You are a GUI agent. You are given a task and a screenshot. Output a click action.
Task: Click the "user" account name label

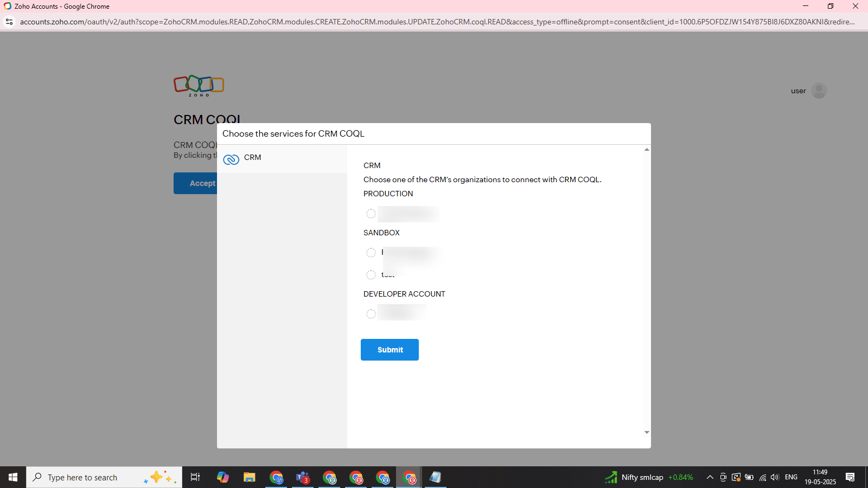798,91
